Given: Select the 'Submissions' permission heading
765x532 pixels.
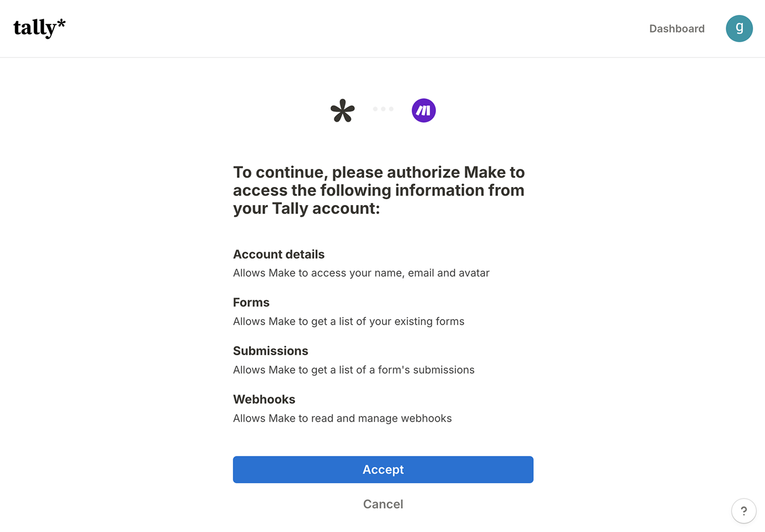Looking at the screenshot, I should pyautogui.click(x=271, y=351).
